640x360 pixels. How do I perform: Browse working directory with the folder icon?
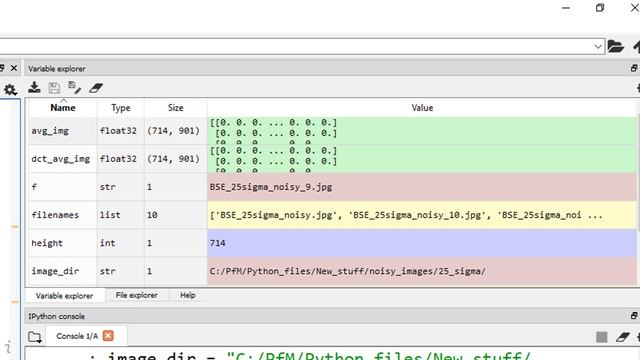616,47
